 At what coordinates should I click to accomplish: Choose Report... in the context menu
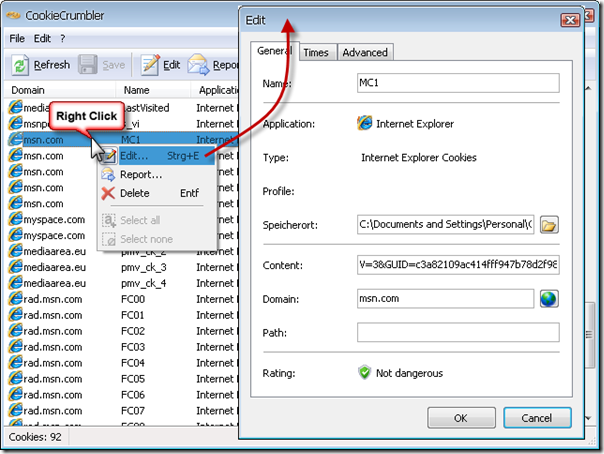(x=156, y=175)
